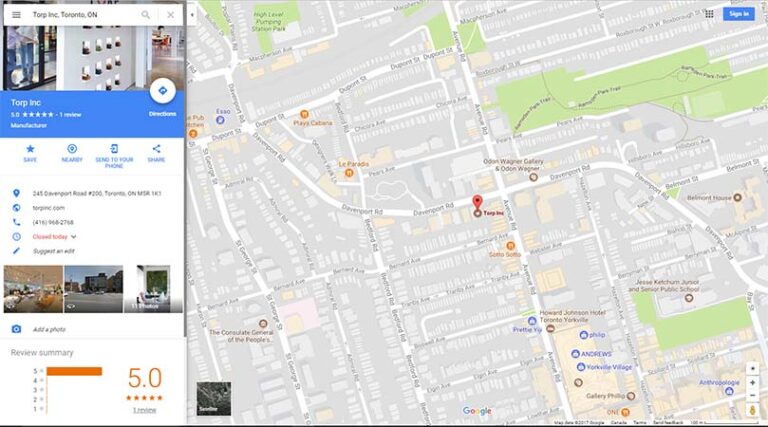Viewport: 768px width, 427px height.
Task: Zoom out on the map
Action: [752, 395]
